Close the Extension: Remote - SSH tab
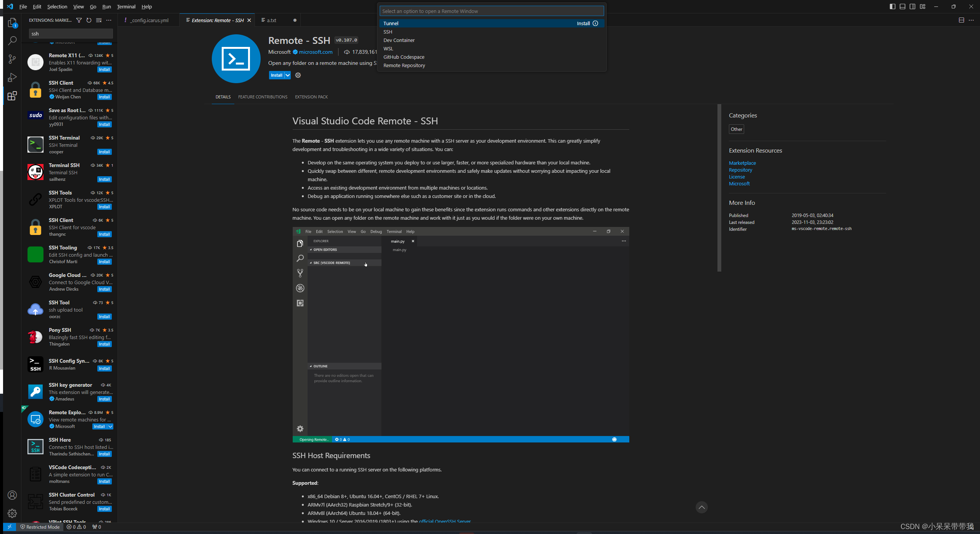980x534 pixels. [x=249, y=20]
